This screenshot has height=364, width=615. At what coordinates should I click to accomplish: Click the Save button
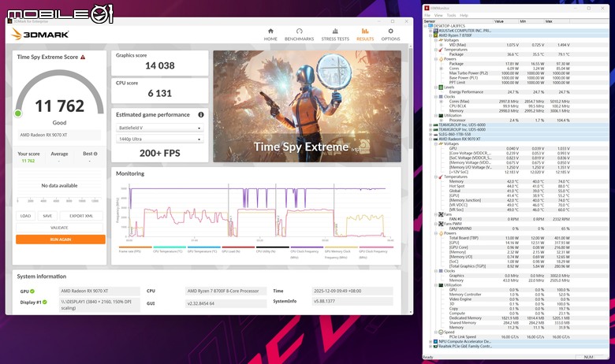coord(47,216)
